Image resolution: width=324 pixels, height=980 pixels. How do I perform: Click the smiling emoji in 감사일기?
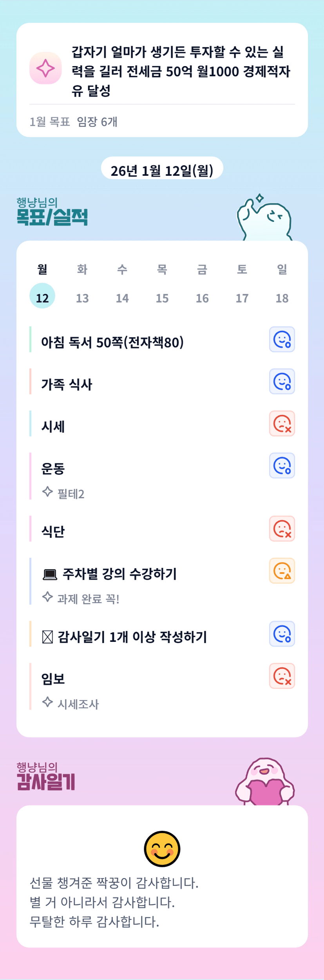162,849
